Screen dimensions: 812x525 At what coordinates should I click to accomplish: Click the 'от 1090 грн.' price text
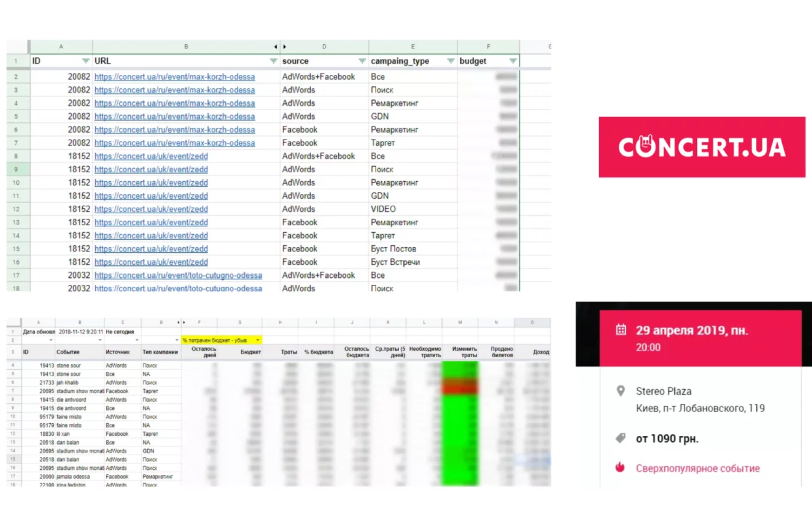pos(667,439)
